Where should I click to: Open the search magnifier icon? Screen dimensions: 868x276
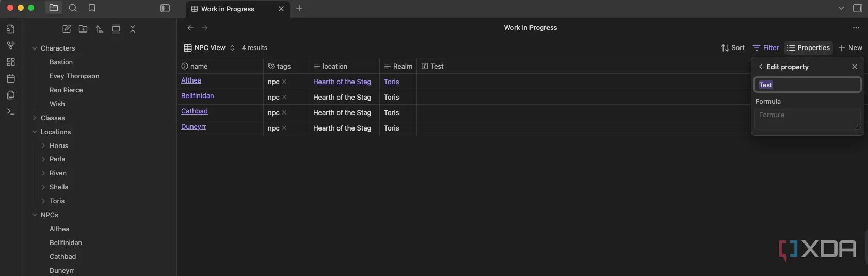(73, 8)
